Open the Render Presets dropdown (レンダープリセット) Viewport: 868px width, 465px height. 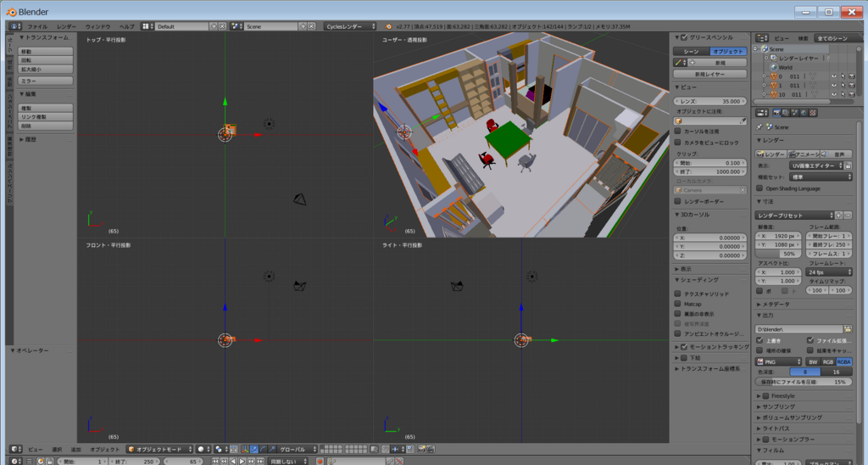point(794,215)
